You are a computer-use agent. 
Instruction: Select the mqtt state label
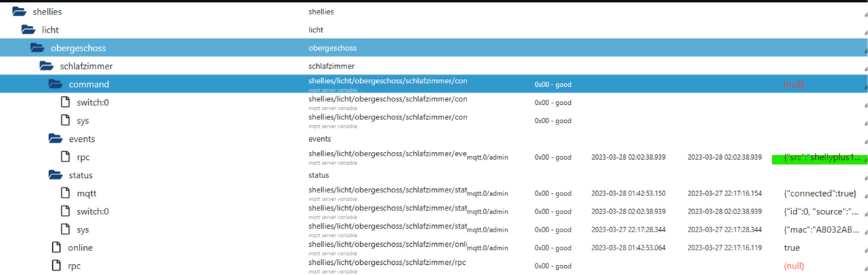pyautogui.click(x=87, y=193)
